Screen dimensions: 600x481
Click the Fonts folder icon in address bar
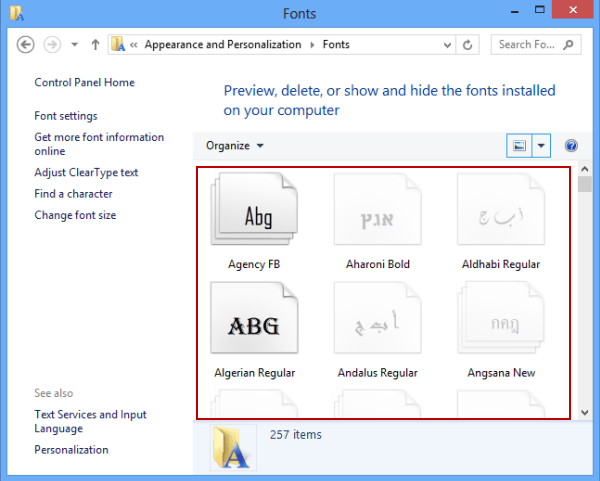point(118,44)
